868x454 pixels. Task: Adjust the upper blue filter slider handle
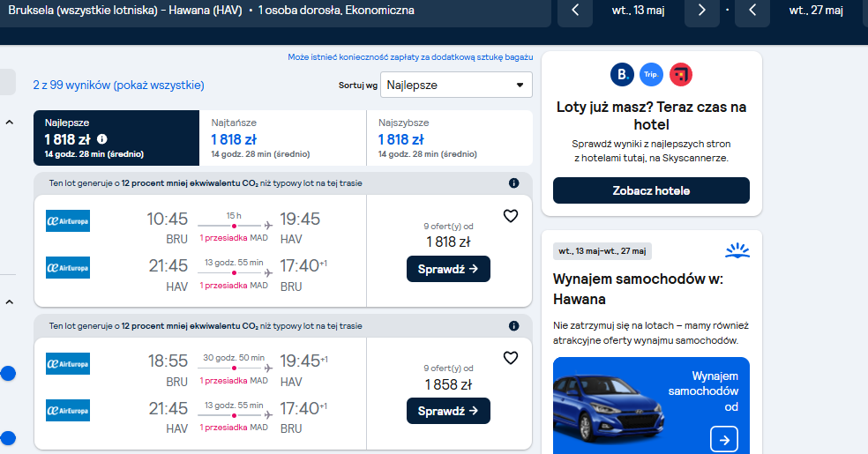tap(8, 373)
